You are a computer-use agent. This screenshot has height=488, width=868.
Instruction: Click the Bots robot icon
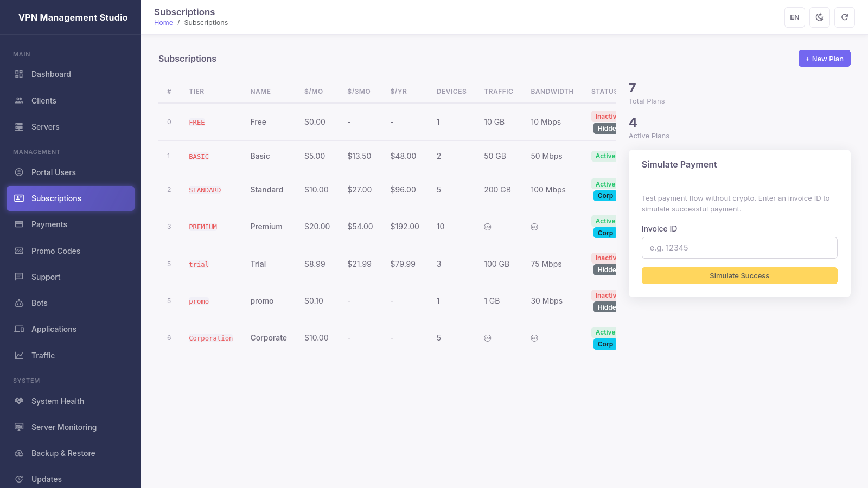pos(18,303)
